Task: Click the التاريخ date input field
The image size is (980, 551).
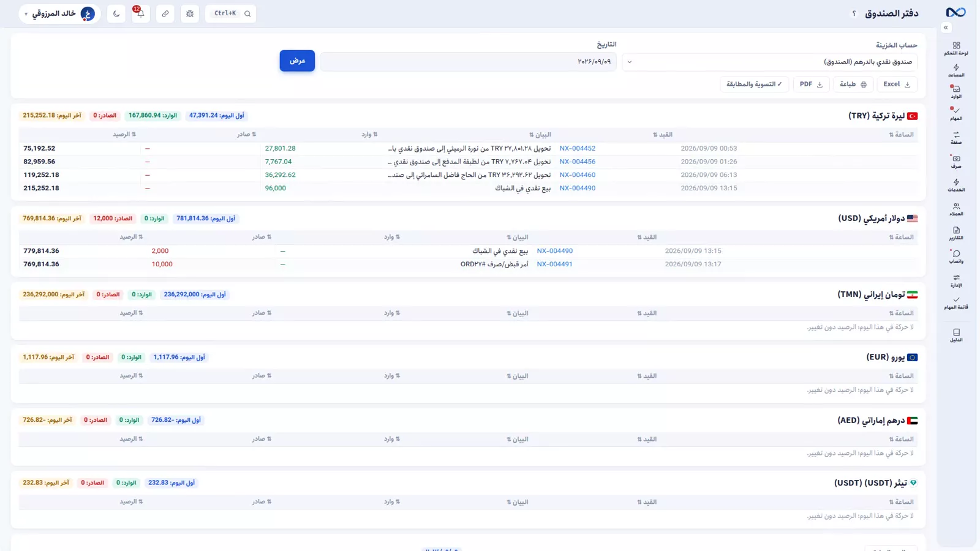Action: click(469, 62)
